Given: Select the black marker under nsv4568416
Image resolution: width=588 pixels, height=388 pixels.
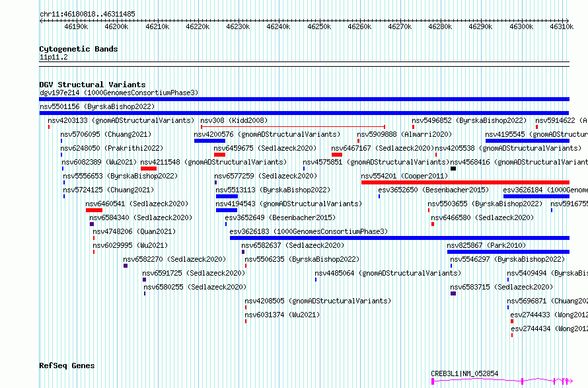Looking at the screenshot, I should click(x=453, y=169).
